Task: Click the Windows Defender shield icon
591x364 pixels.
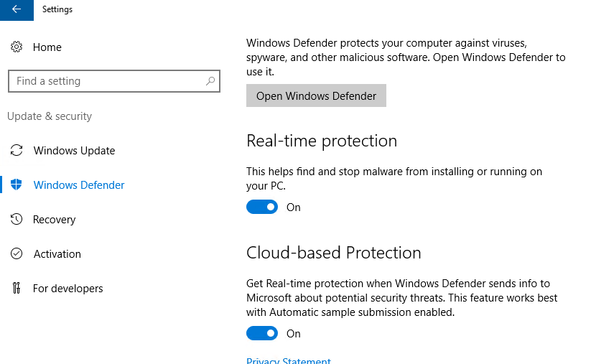Action: (x=17, y=185)
